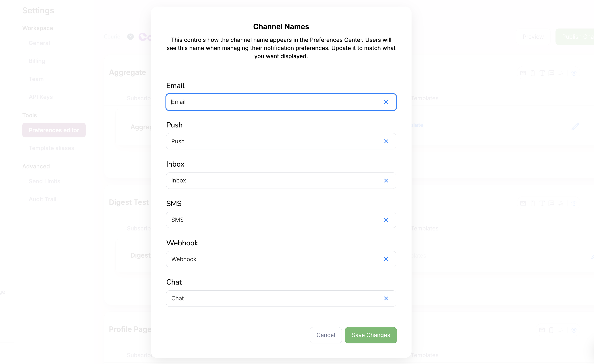Select the SMS text icon on Digest Test

click(542, 203)
